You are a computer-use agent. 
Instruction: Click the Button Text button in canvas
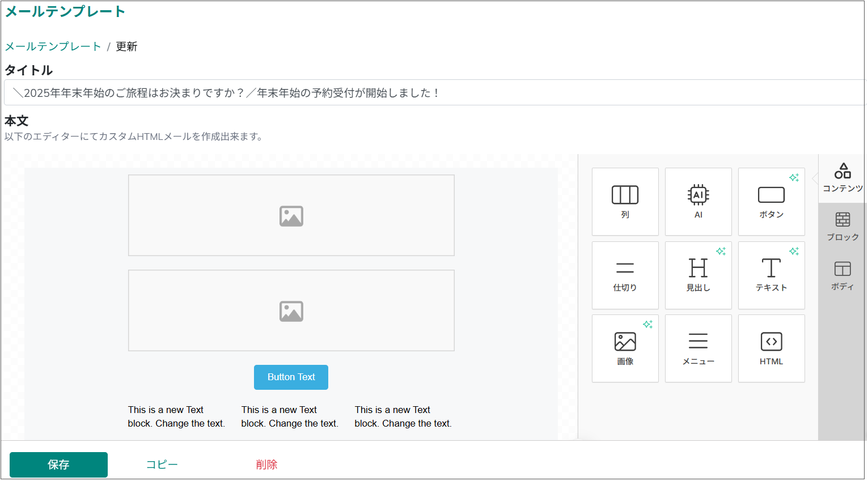[291, 377]
